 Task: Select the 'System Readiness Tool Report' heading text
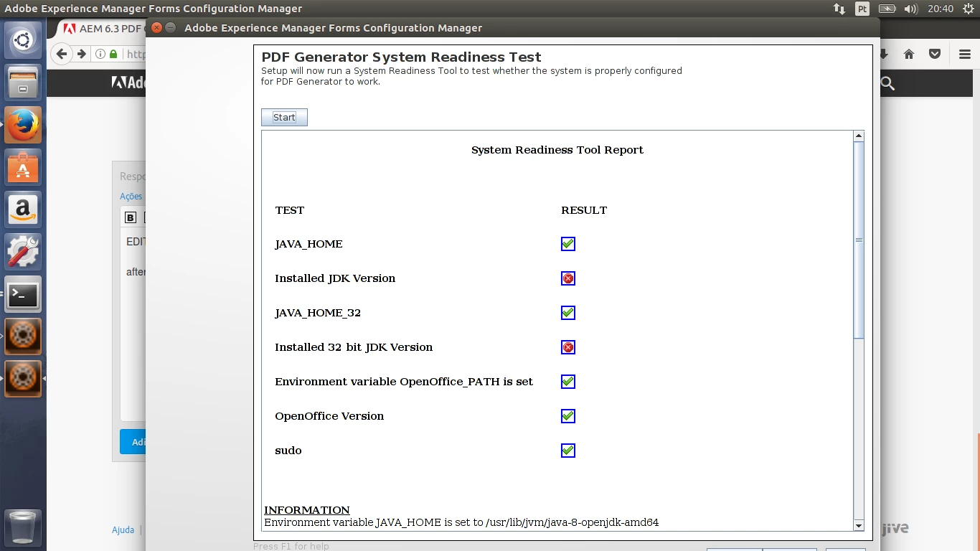[x=557, y=150]
